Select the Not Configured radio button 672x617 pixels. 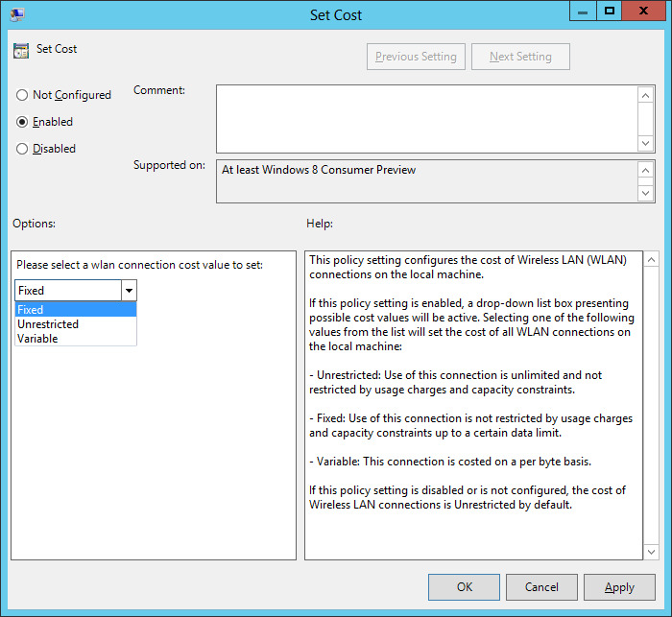tap(22, 95)
